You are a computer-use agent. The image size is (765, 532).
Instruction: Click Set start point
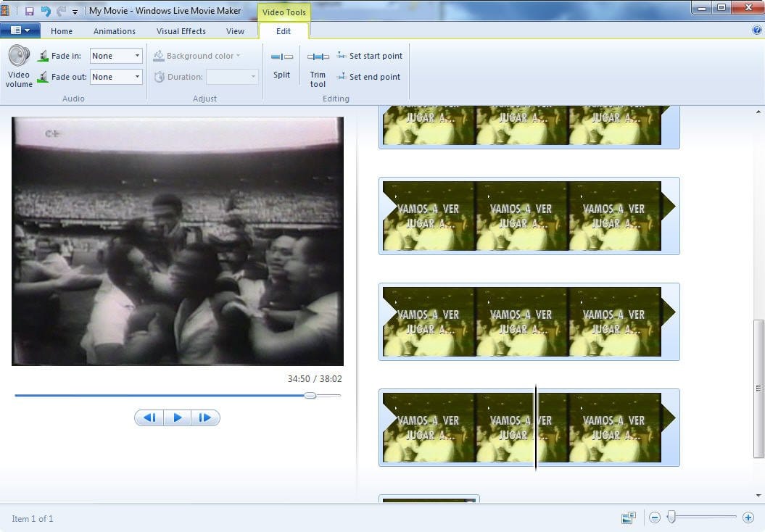(370, 56)
